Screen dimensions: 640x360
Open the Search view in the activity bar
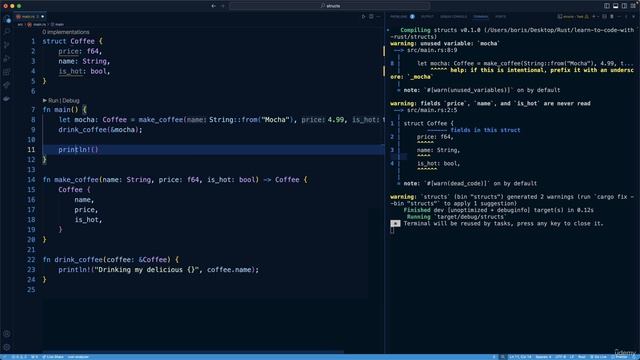tap(7, 31)
